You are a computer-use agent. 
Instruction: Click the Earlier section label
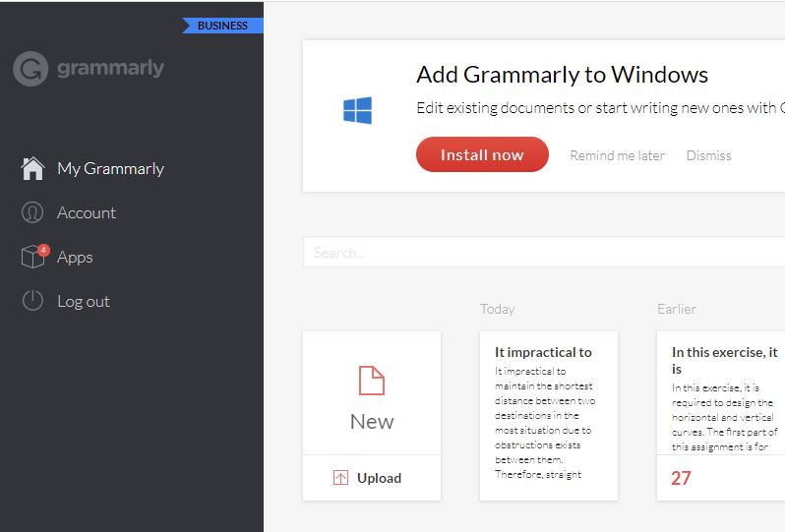pyautogui.click(x=677, y=309)
